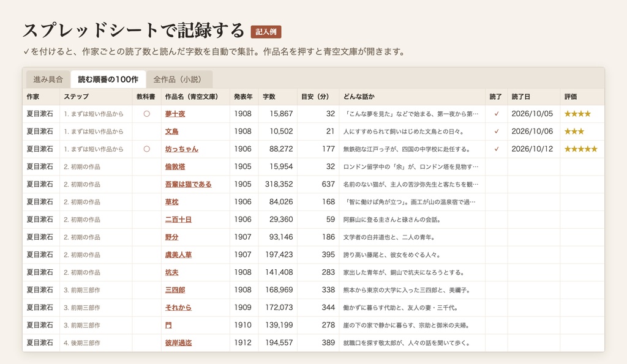Open the 三四郎 link
627x364 pixels.
pyautogui.click(x=175, y=290)
